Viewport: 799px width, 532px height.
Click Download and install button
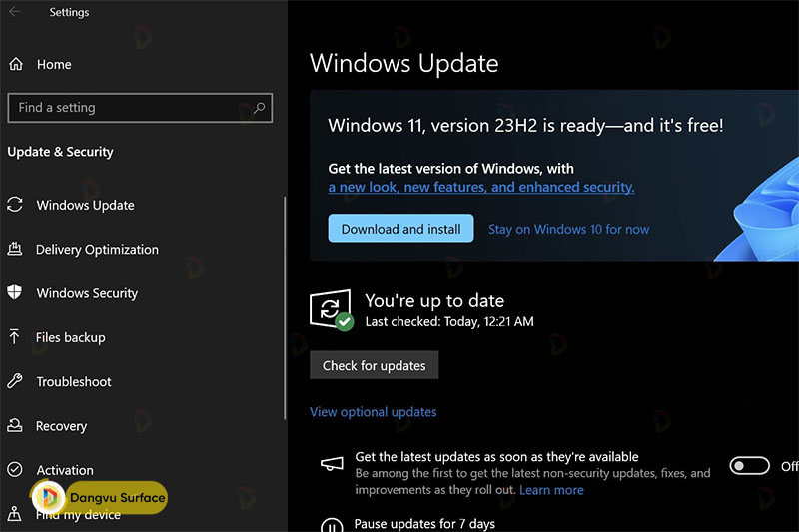pos(401,229)
